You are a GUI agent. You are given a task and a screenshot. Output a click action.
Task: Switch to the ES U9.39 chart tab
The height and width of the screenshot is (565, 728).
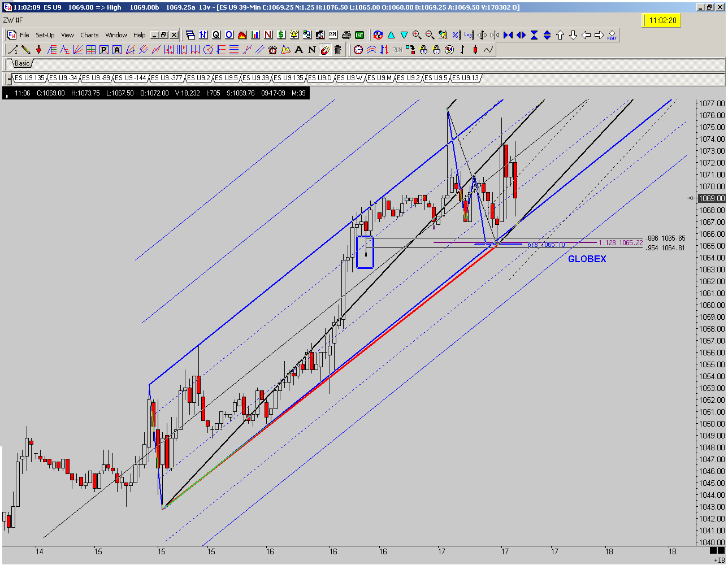tap(256, 78)
